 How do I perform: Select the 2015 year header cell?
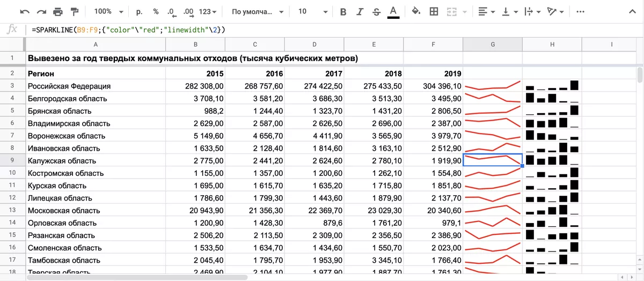[x=195, y=73]
